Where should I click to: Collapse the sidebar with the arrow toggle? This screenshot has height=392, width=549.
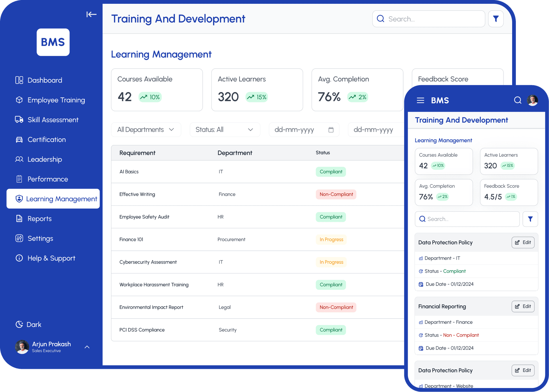point(91,14)
